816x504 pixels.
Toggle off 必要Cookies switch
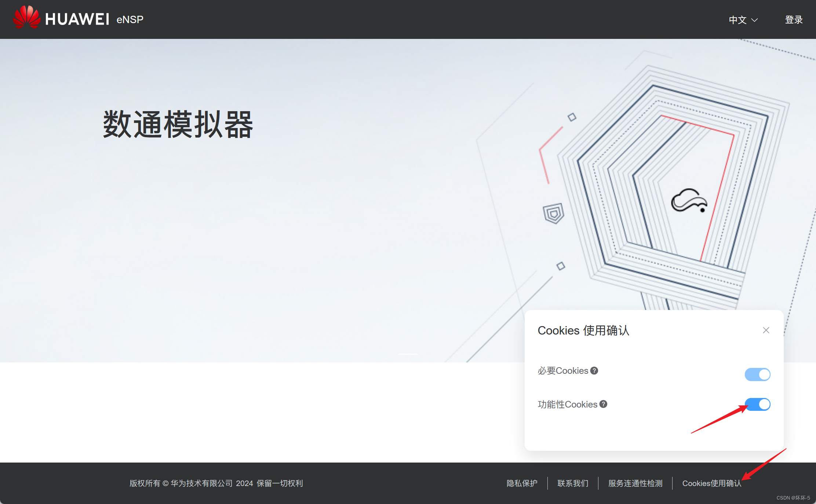coord(757,374)
